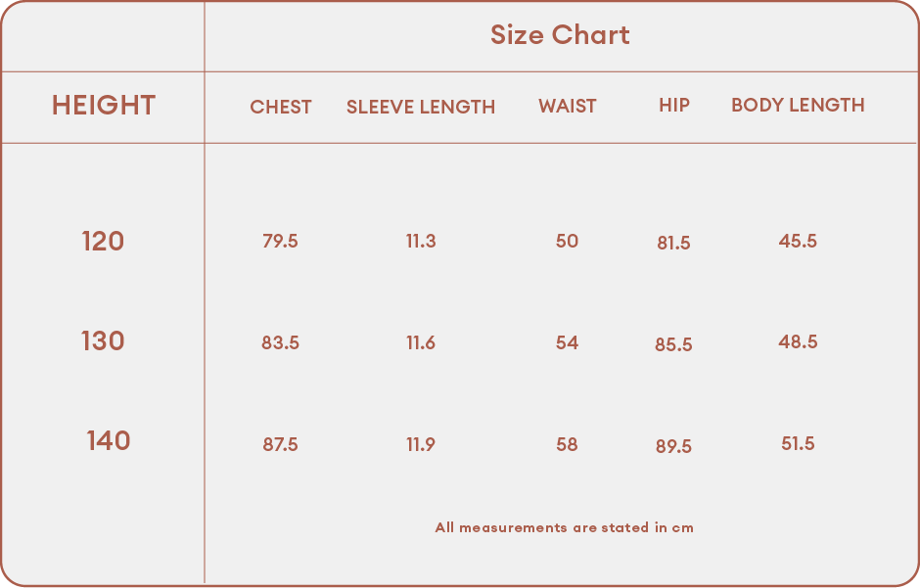Click body length value 48.5

pos(798,341)
